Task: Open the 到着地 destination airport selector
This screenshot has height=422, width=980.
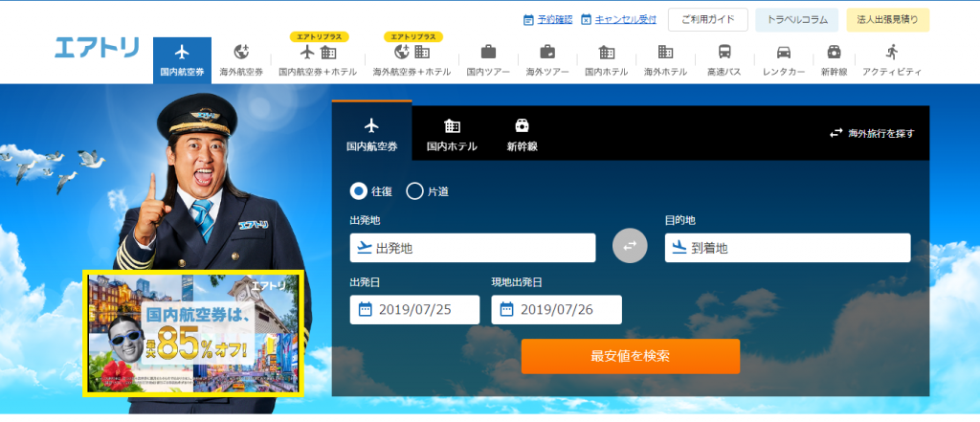Action: (x=788, y=248)
